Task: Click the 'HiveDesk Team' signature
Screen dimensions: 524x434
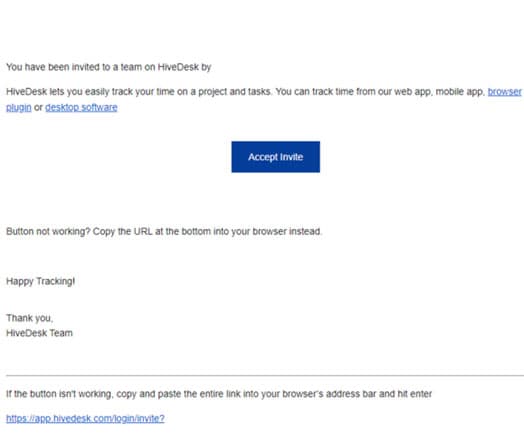Action: [39, 333]
